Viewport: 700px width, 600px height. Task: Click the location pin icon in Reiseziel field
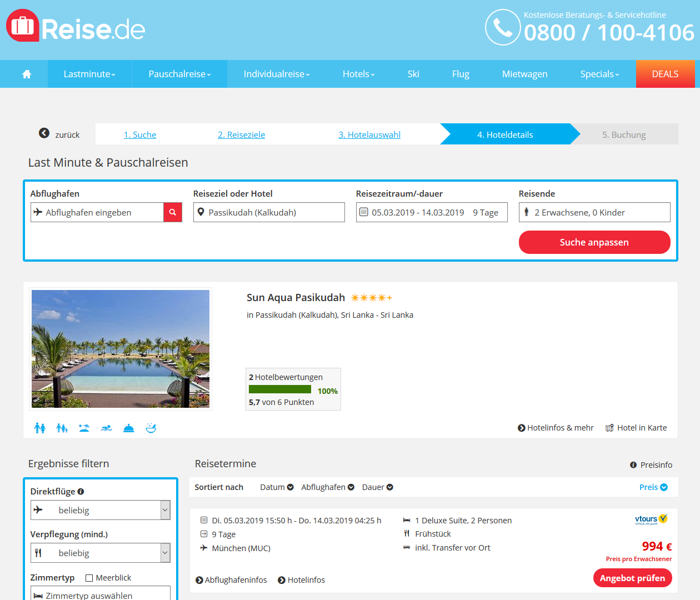(201, 212)
